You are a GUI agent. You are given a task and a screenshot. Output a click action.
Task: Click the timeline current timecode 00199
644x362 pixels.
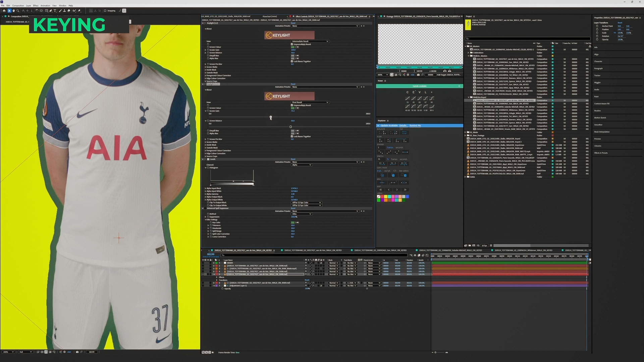click(x=211, y=254)
